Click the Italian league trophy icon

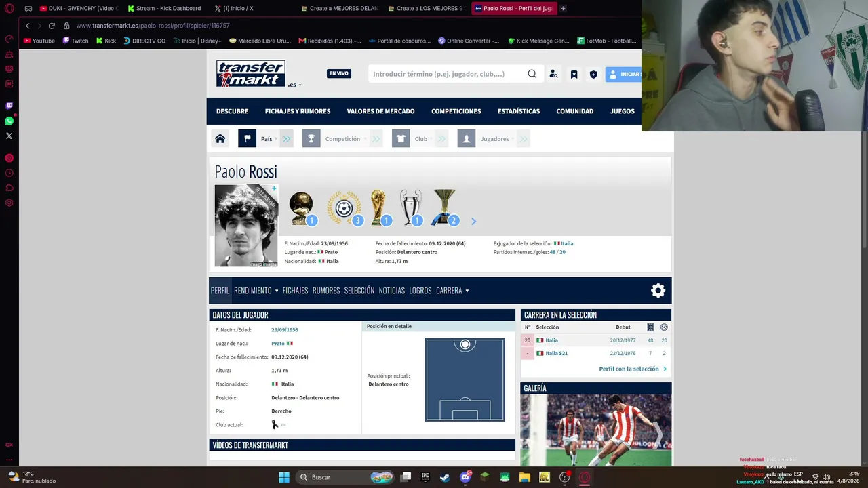pos(445,207)
